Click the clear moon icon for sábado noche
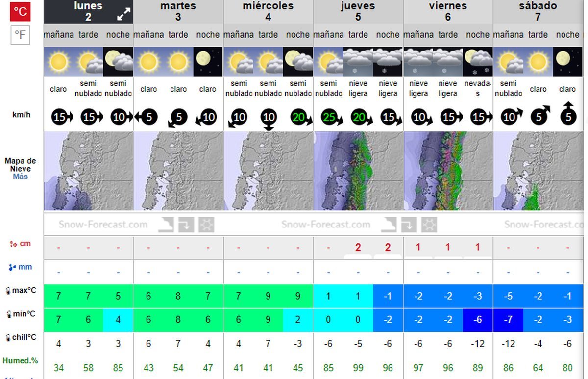Screen dimensions: 588x379 pos(568,62)
